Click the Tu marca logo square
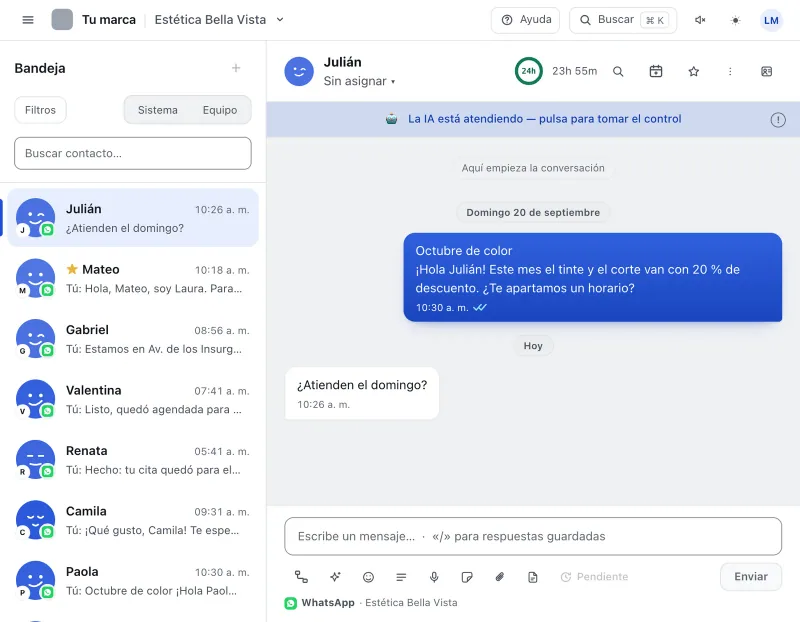 tap(62, 19)
